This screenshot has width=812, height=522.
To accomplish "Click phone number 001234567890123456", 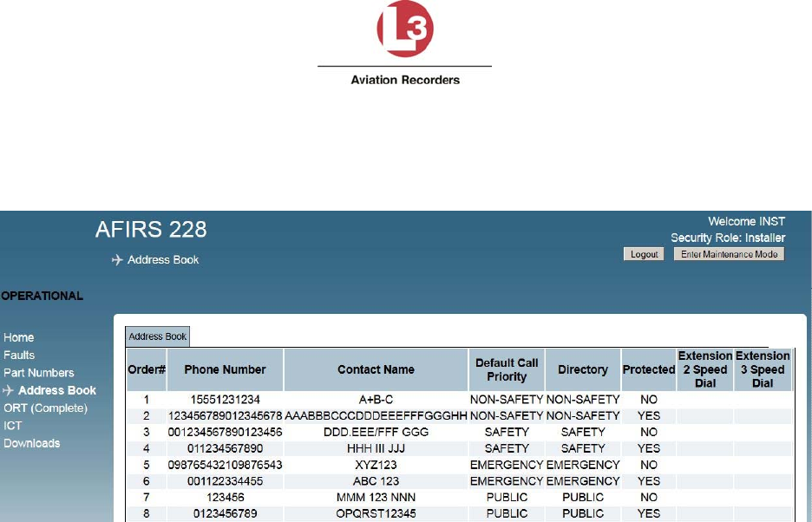I will point(225,432).
